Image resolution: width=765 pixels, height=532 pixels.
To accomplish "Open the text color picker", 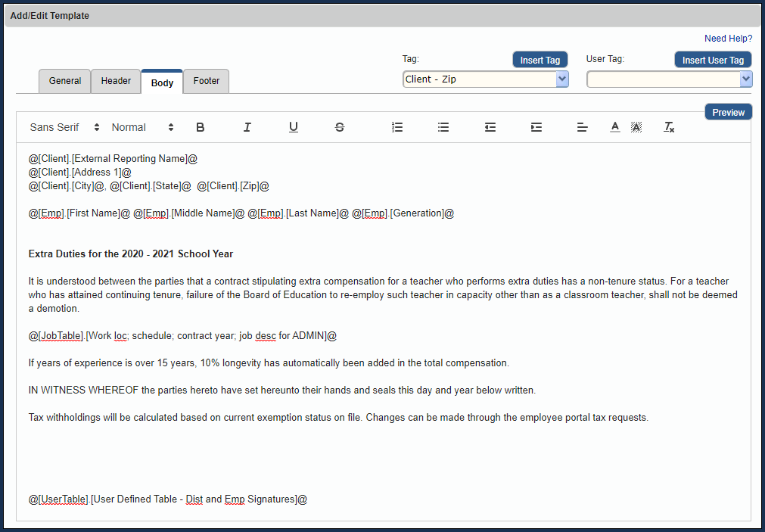I will point(615,127).
